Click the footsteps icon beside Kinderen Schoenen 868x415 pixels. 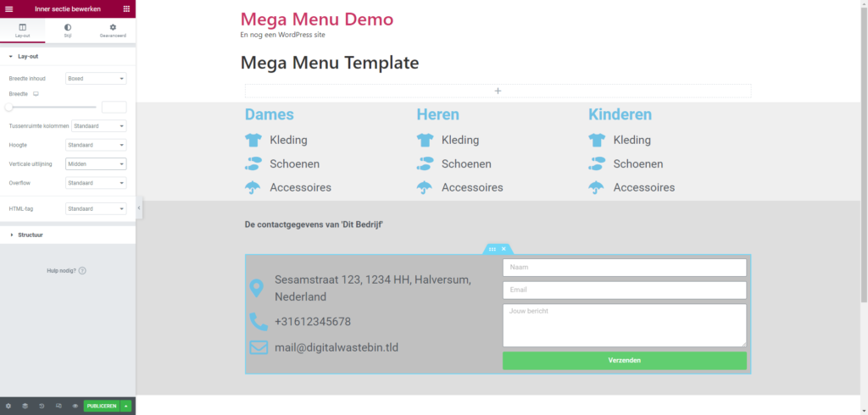[596, 163]
